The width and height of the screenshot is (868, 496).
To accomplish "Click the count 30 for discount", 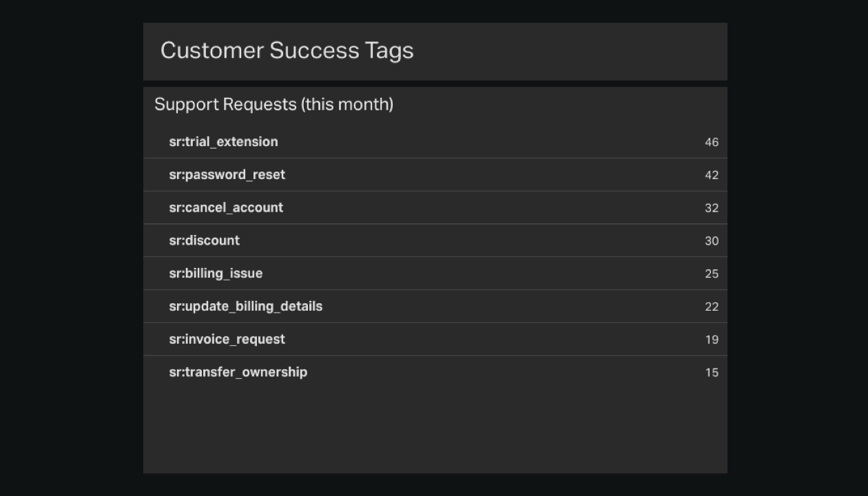I will click(x=712, y=241).
